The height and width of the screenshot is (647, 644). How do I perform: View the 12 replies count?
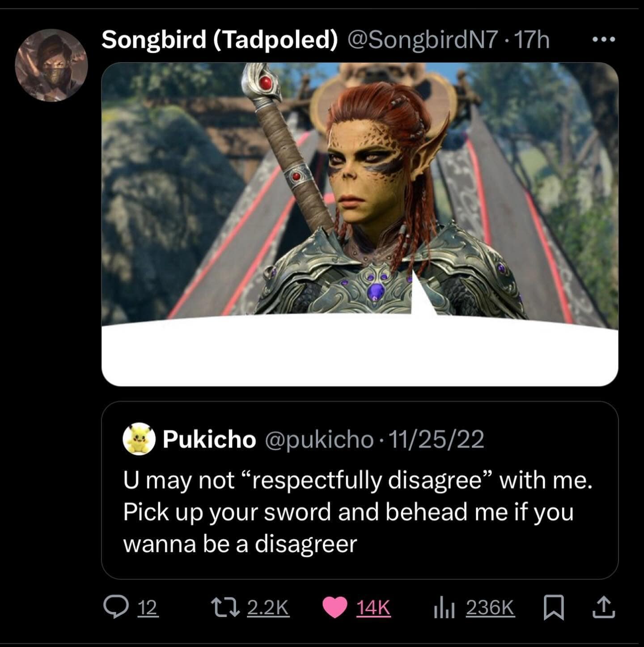point(147,608)
